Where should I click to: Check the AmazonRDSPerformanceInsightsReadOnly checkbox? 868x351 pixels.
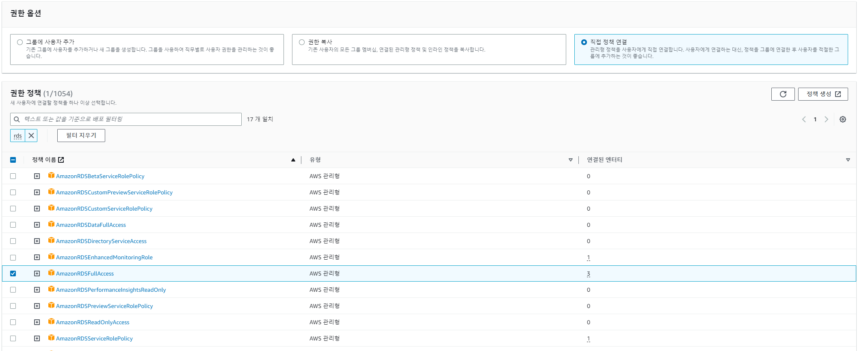click(x=13, y=290)
